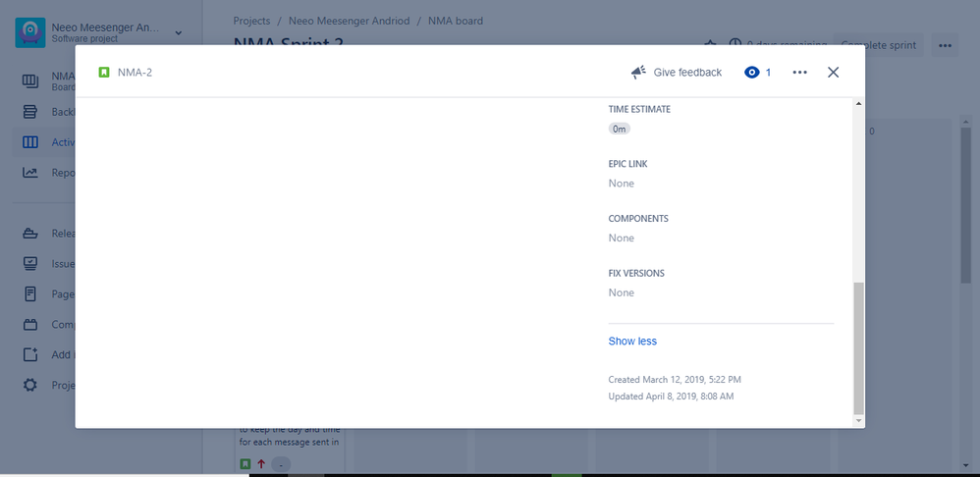Image resolution: width=980 pixels, height=477 pixels.
Task: Click the 0m time estimate badge
Action: coord(620,129)
